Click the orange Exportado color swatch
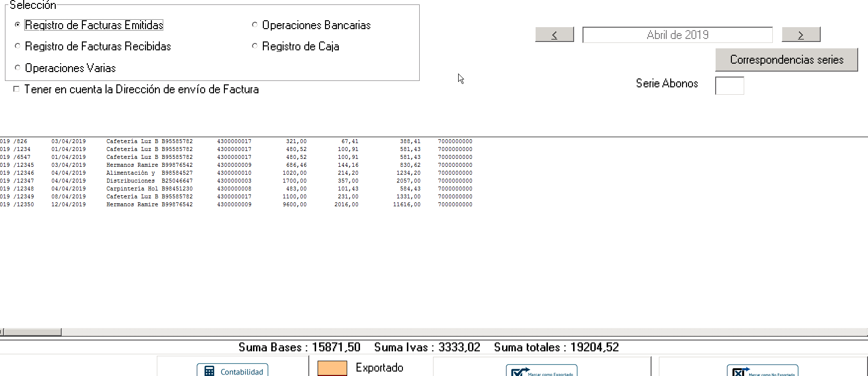 (x=332, y=368)
